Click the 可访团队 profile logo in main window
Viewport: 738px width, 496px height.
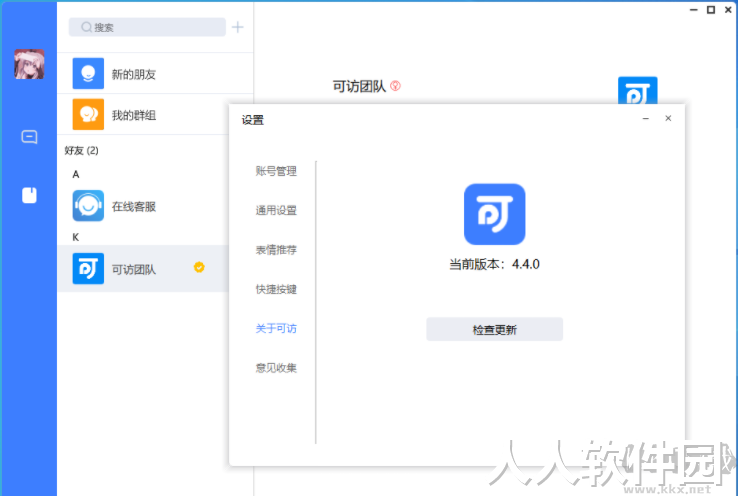click(637, 90)
